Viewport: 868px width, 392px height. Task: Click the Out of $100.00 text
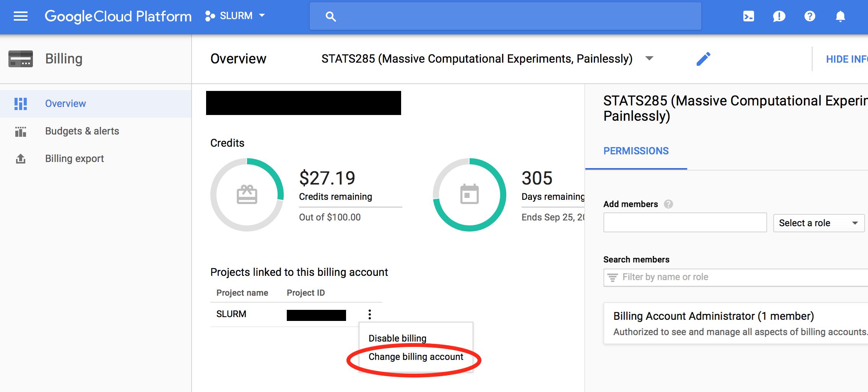[x=330, y=217]
